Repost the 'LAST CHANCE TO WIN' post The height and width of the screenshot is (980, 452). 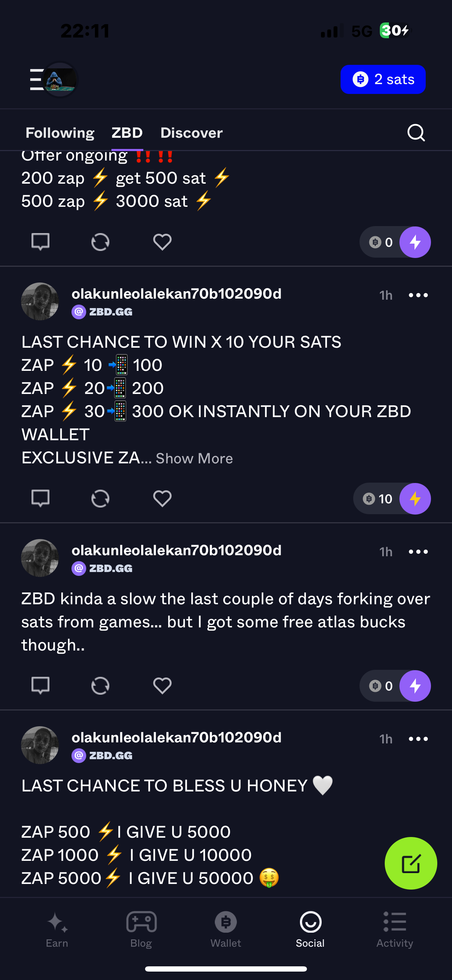[101, 499]
